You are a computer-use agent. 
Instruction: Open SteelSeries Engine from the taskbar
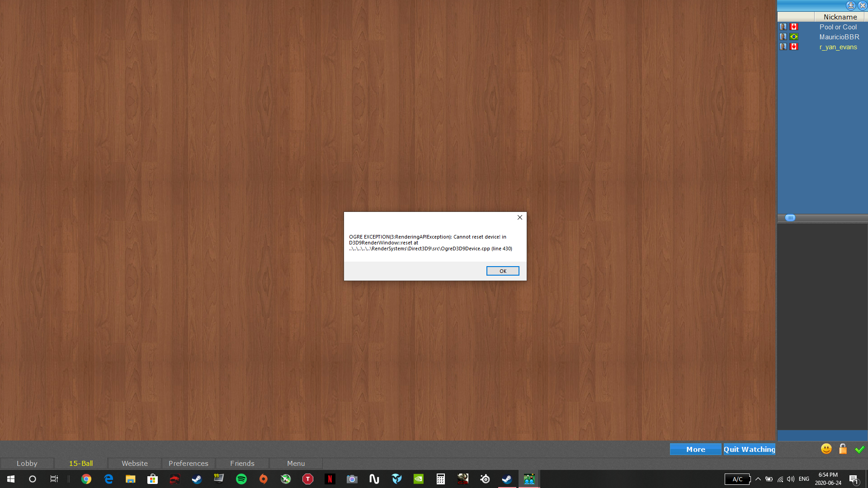click(x=485, y=479)
